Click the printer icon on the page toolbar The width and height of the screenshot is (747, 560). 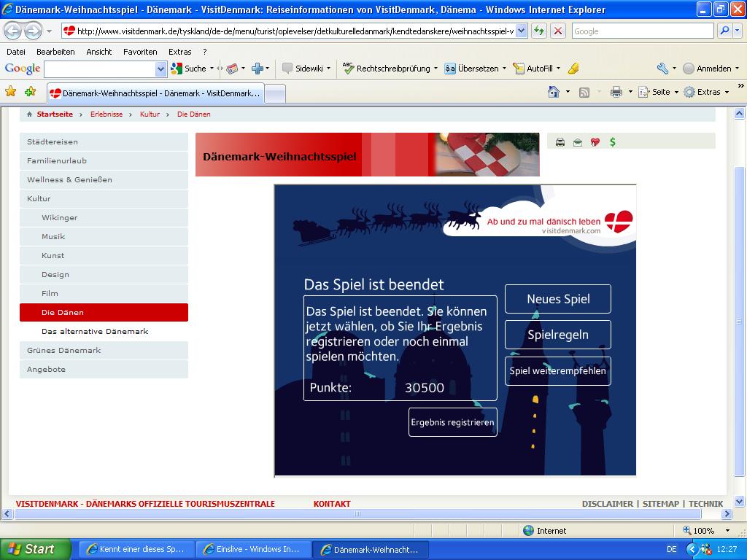tap(560, 142)
